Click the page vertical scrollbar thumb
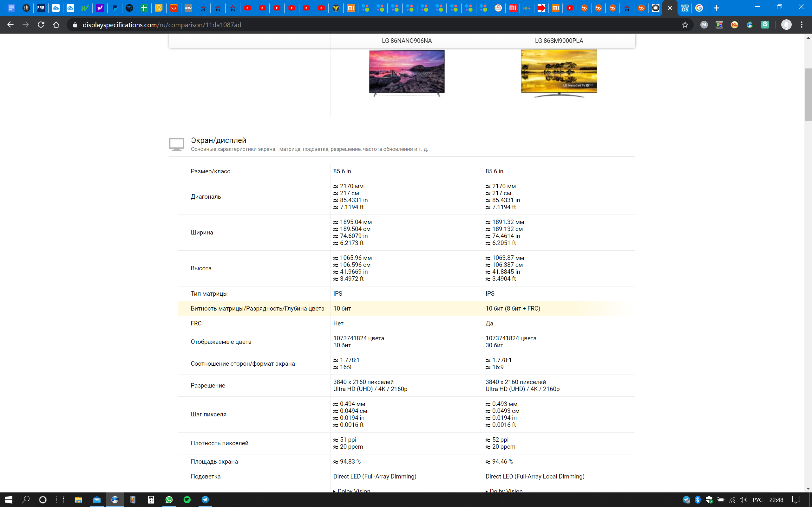 point(808,94)
